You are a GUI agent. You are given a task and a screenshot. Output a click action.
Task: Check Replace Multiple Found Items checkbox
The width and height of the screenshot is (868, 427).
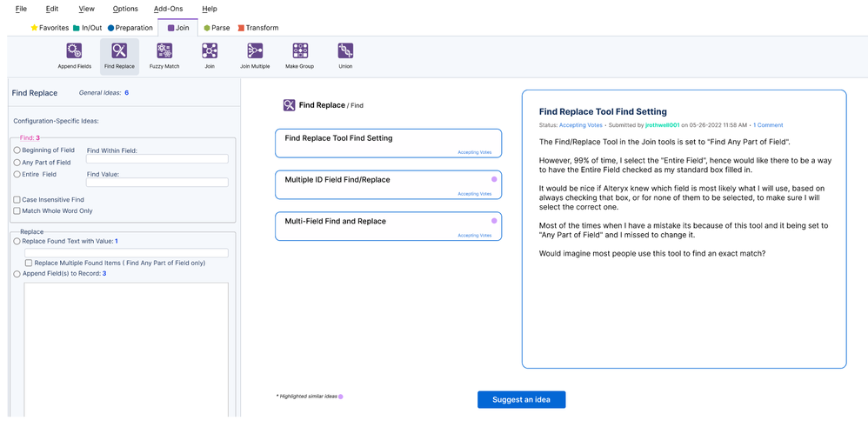[29, 263]
